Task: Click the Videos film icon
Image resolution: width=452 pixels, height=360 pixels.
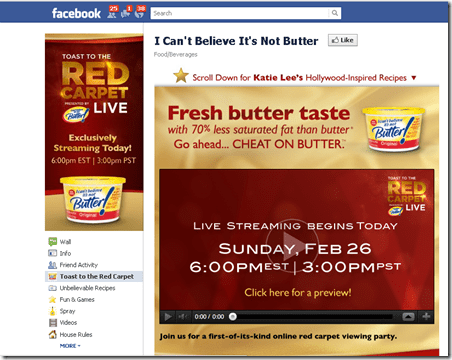Action: (x=53, y=323)
